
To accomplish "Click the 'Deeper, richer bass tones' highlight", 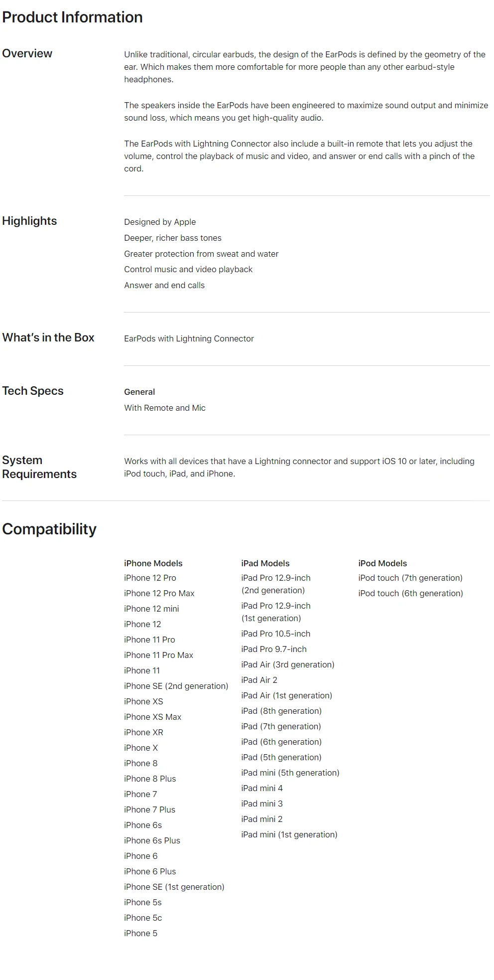I will (x=172, y=238).
